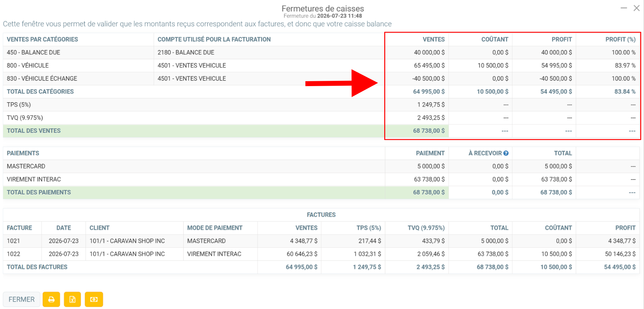The image size is (644, 309).
Task: Click the TVQ (9.975%) row label in sales table
Action: (x=25, y=118)
